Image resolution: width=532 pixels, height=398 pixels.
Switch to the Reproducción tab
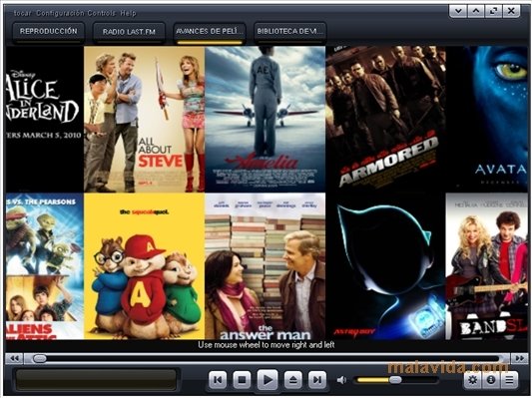[x=49, y=32]
